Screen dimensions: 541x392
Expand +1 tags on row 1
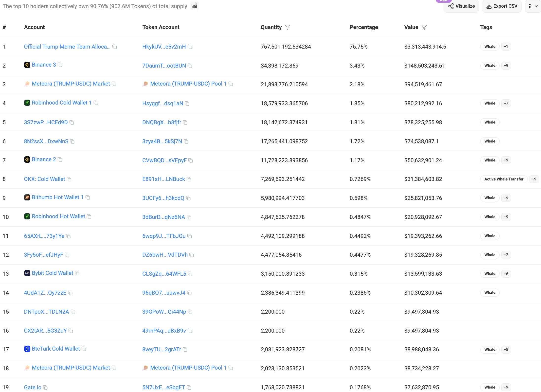pyautogui.click(x=506, y=47)
